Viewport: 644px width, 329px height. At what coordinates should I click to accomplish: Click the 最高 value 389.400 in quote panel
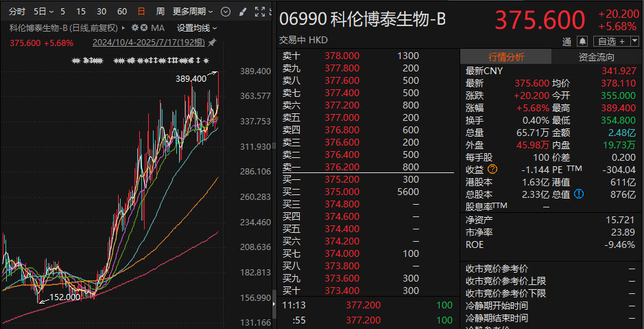tap(619, 108)
